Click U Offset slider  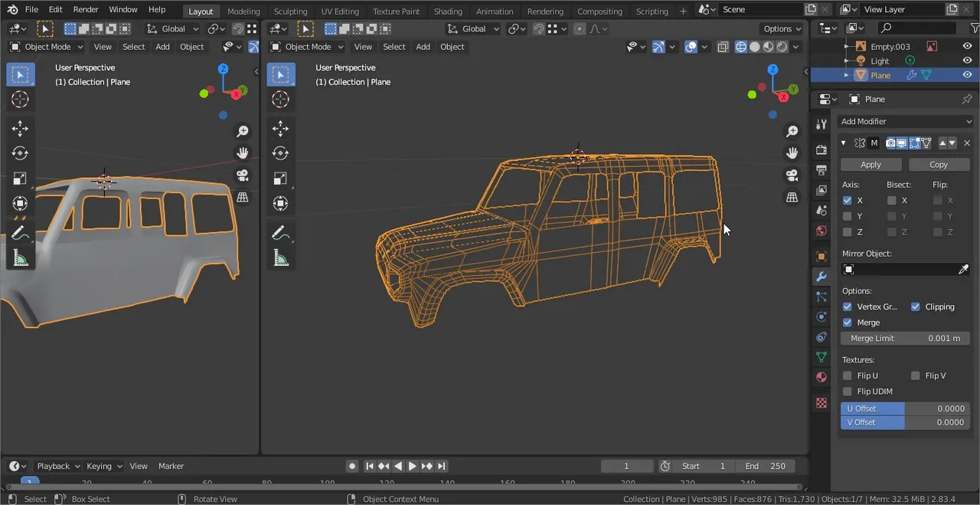point(905,408)
